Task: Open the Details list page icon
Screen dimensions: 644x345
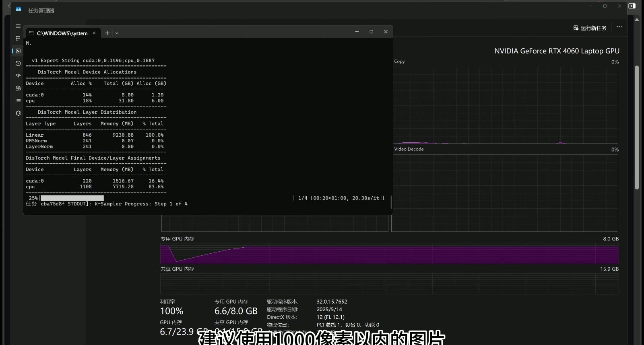Action: (18, 101)
